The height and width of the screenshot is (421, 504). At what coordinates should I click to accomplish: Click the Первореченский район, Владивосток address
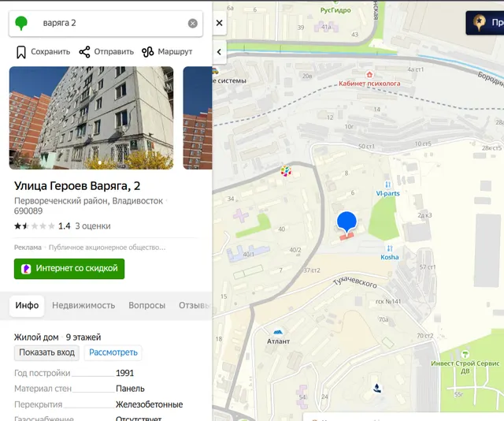pos(88,201)
